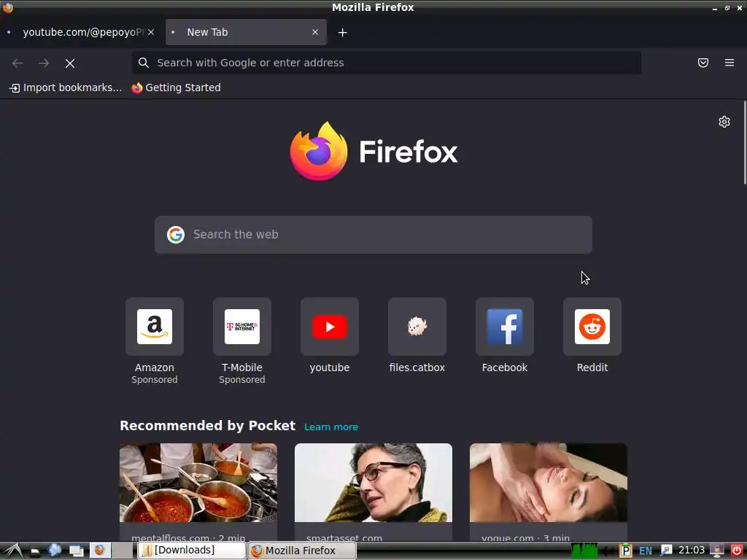Click Import bookmarks in the bookmarks bar
Viewport: 747px width, 560px height.
coord(66,87)
